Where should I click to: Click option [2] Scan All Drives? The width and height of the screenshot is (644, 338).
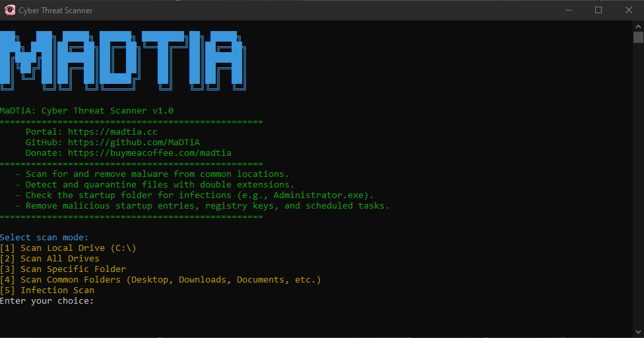49,259
